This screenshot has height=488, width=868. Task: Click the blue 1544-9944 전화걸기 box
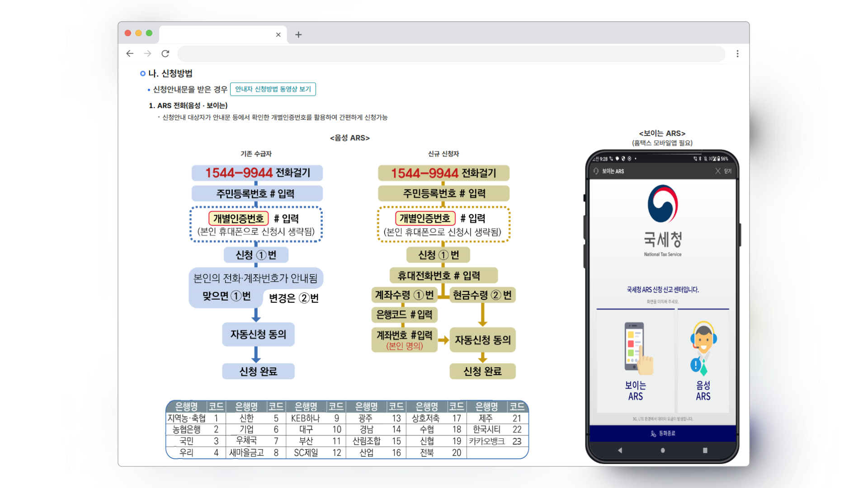[x=257, y=173]
